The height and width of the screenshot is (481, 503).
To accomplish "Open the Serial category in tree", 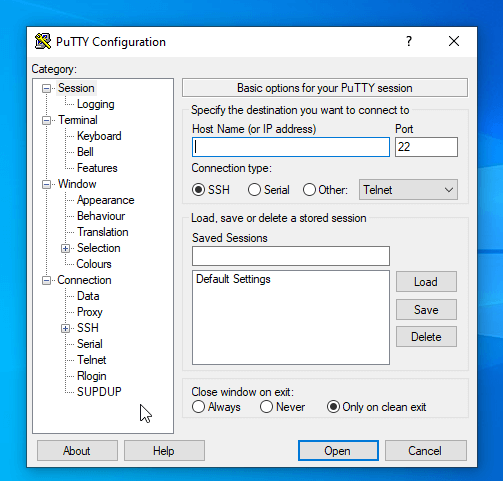I will (90, 344).
